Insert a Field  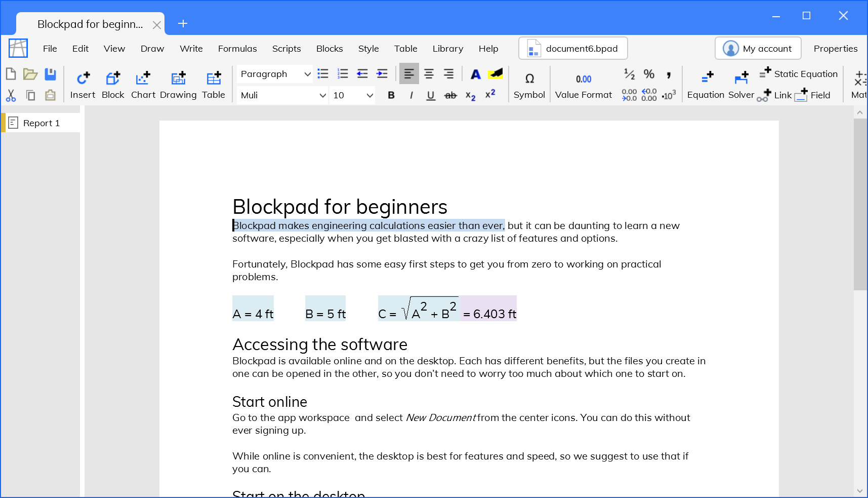(812, 95)
